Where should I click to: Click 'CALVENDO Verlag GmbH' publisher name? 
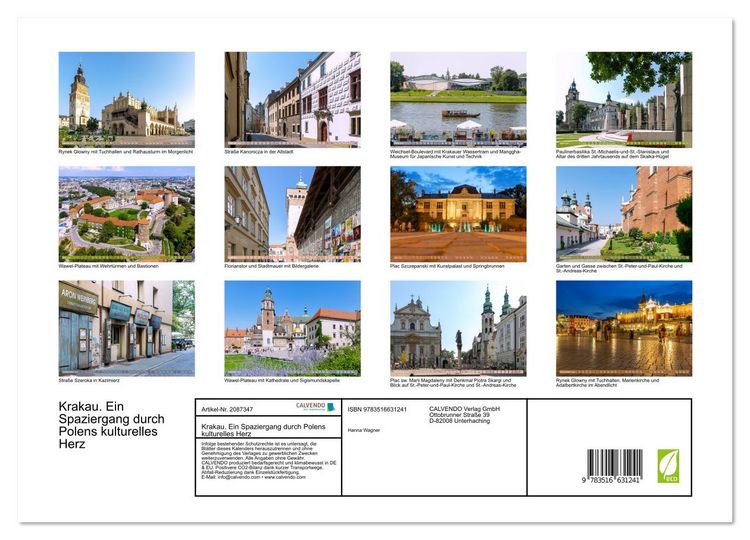point(464,409)
